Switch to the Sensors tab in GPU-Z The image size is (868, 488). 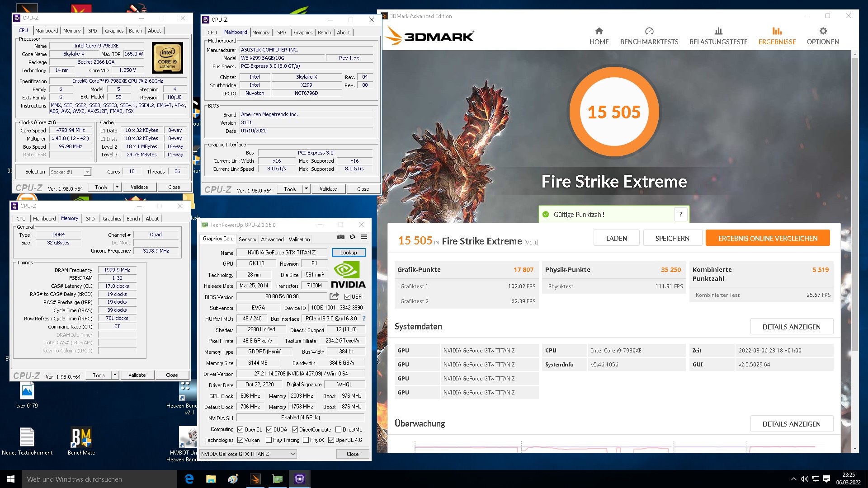[x=247, y=239]
